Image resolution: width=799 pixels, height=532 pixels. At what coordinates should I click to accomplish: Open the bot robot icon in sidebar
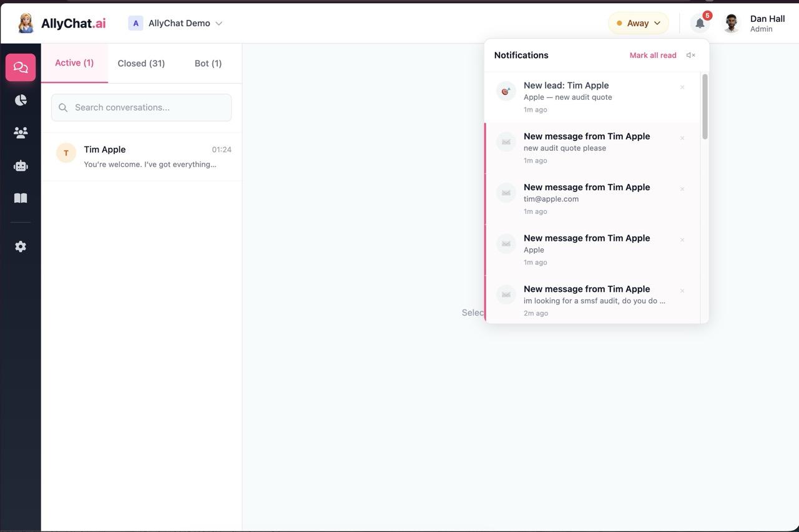21,166
